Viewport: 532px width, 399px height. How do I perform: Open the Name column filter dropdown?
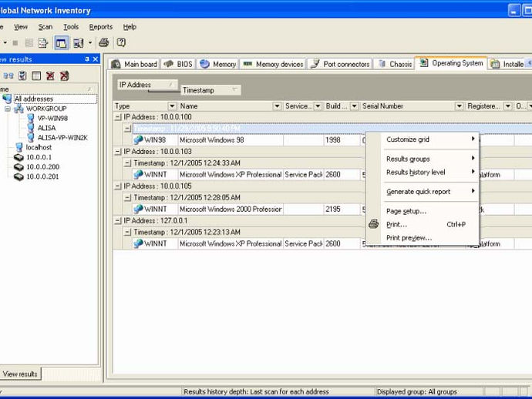277,106
